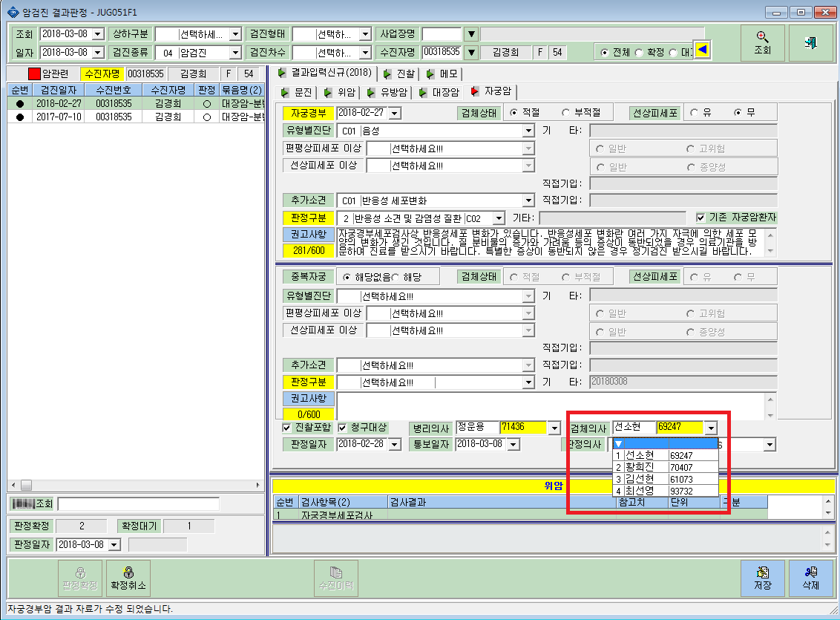Select the 확정 radio filter
This screenshot has height=620, width=840.
point(639,53)
